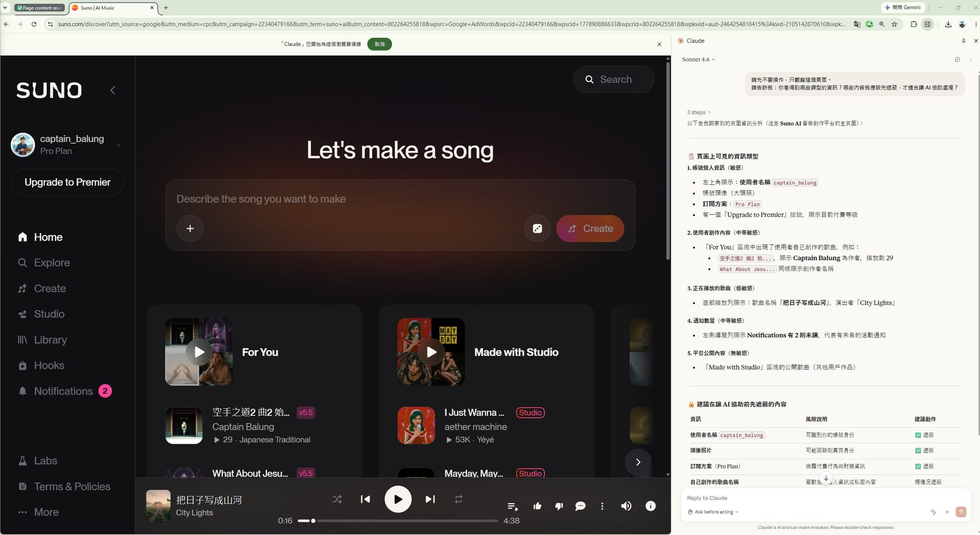Open chat history in Claude panel

pyautogui.click(x=957, y=59)
